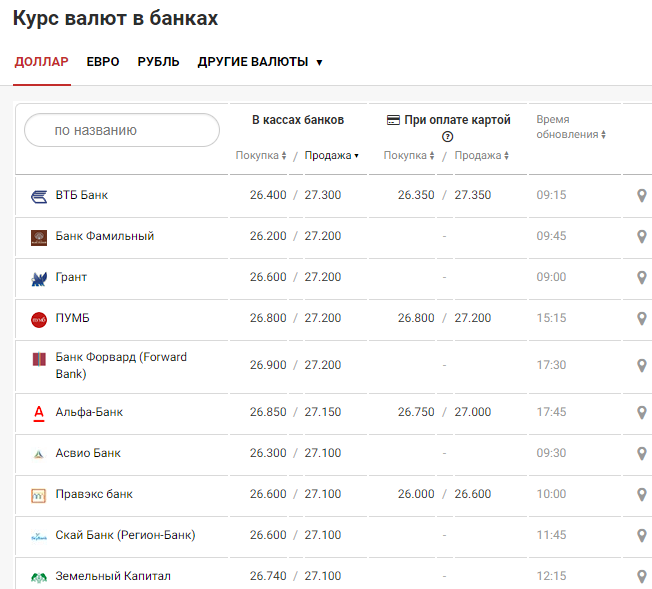Open Скай Банк (Регион-Банк) link

[x=125, y=536]
